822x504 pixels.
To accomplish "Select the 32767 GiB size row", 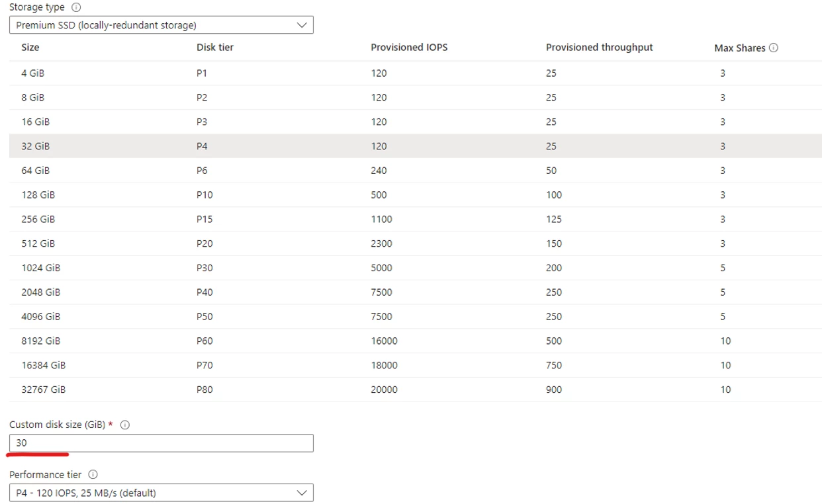I will pyautogui.click(x=415, y=390).
